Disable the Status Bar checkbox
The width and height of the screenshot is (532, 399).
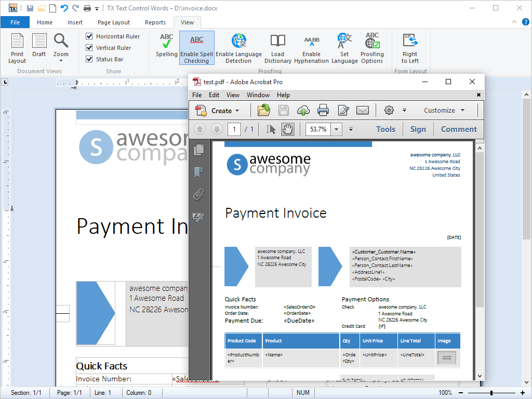coord(89,59)
